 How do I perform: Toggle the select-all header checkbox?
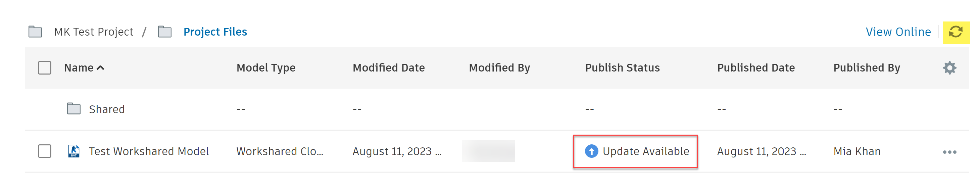(45, 68)
